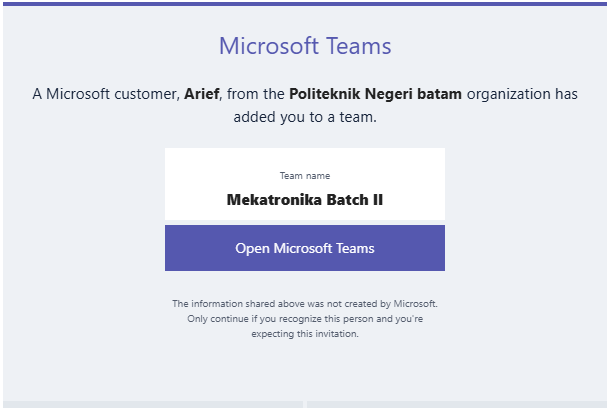Select the Mekatronika Batch II team name

point(304,199)
